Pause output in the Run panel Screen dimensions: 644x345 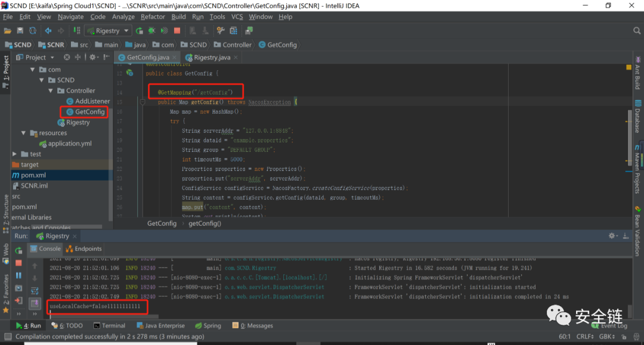[x=18, y=276]
